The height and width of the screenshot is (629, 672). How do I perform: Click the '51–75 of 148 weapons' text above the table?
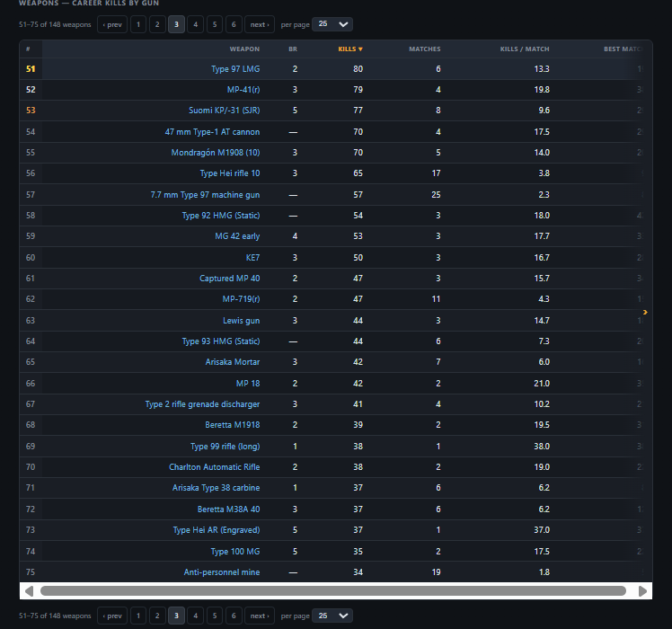pyautogui.click(x=55, y=24)
